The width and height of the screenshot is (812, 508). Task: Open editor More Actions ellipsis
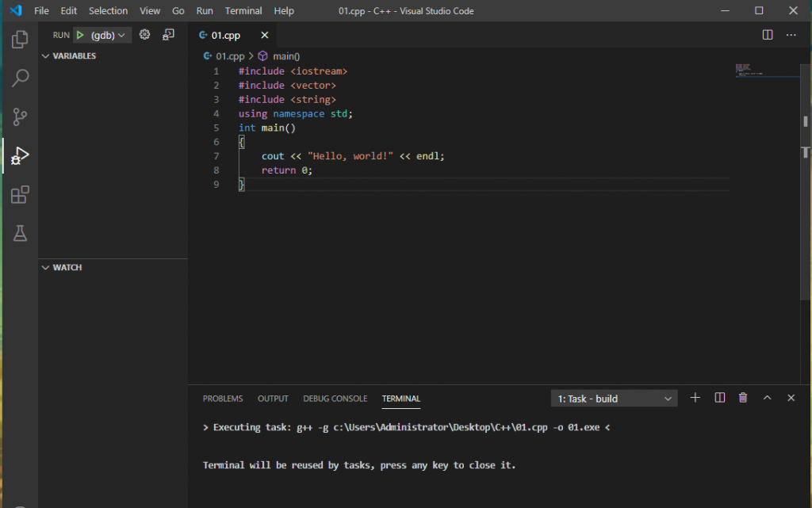point(791,35)
